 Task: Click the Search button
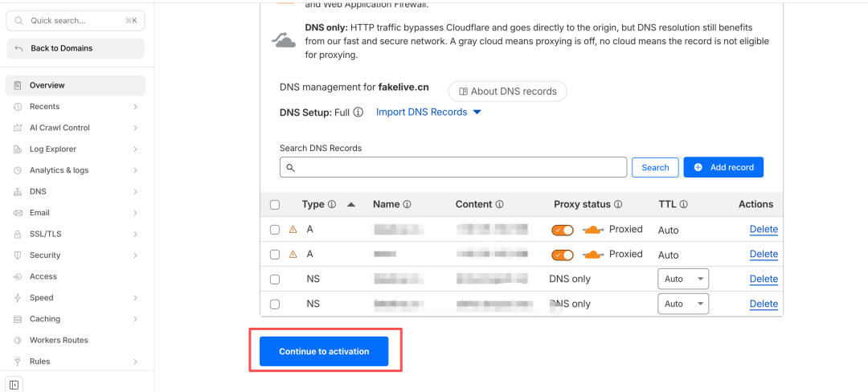656,168
